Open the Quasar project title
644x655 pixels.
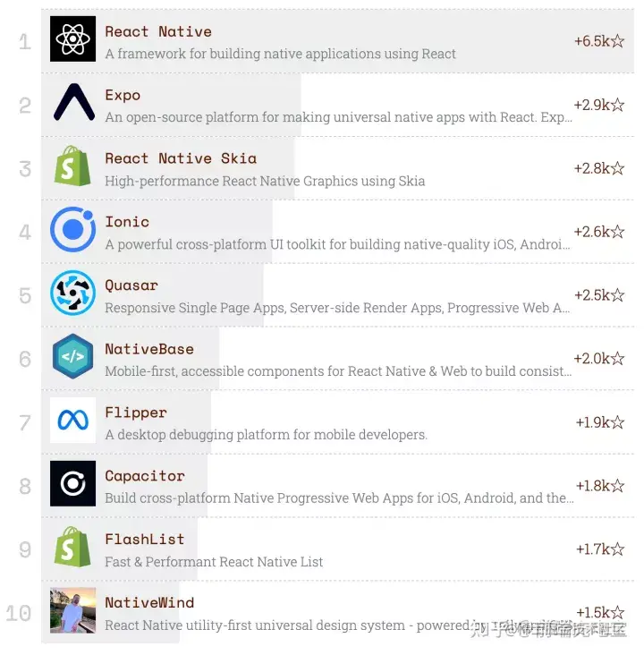tap(131, 285)
